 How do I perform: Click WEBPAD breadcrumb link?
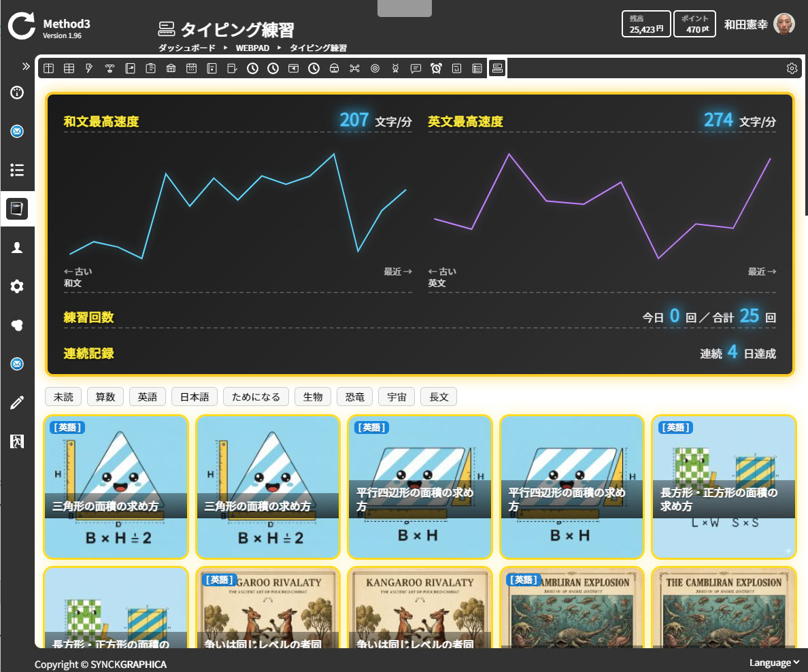pos(252,48)
